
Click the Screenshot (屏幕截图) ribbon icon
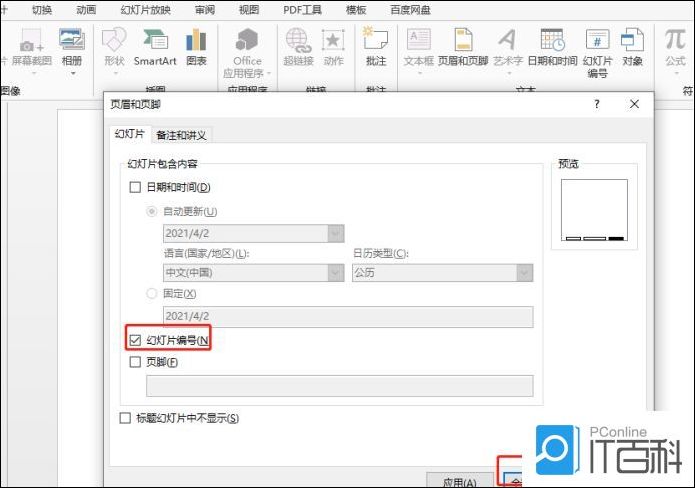point(31,49)
